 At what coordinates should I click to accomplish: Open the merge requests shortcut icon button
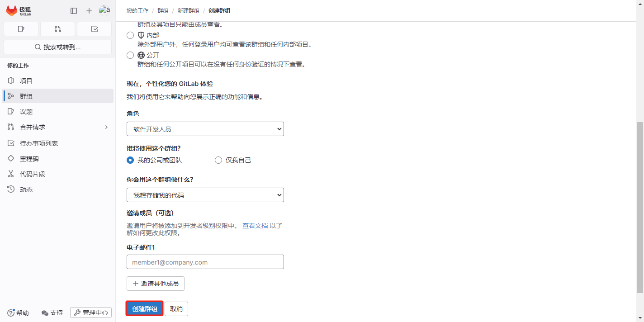[x=57, y=29]
